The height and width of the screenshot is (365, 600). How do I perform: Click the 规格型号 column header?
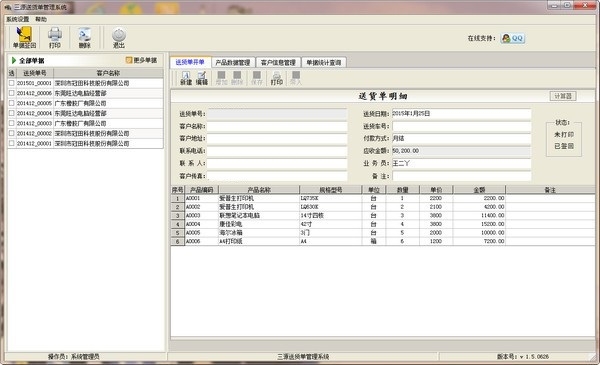click(331, 190)
